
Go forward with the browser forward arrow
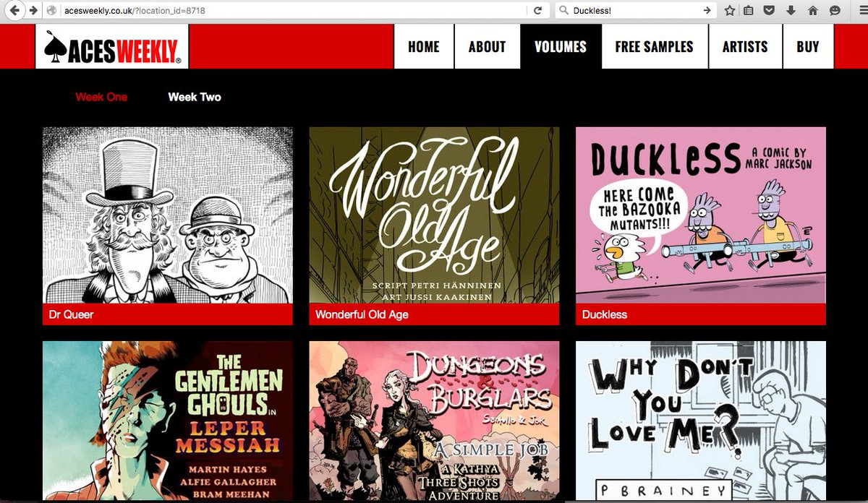pyautogui.click(x=33, y=11)
